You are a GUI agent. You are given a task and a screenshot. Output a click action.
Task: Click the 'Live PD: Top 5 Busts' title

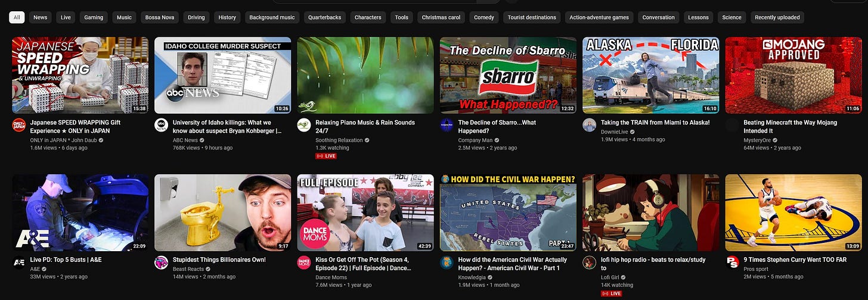[x=65, y=260]
